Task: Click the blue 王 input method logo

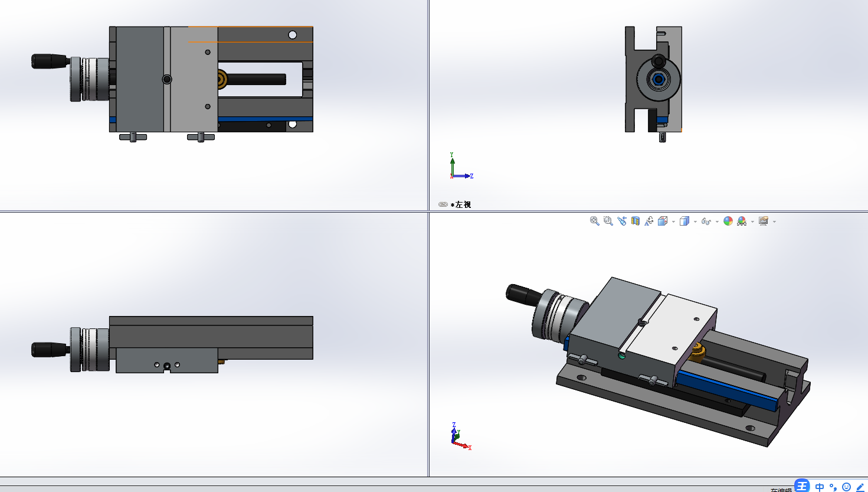Action: pyautogui.click(x=802, y=486)
